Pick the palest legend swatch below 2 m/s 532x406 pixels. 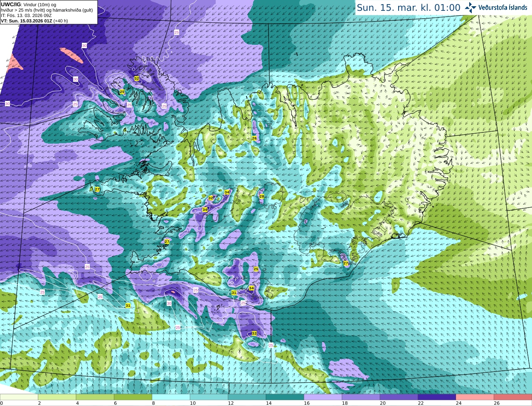coord(19,397)
